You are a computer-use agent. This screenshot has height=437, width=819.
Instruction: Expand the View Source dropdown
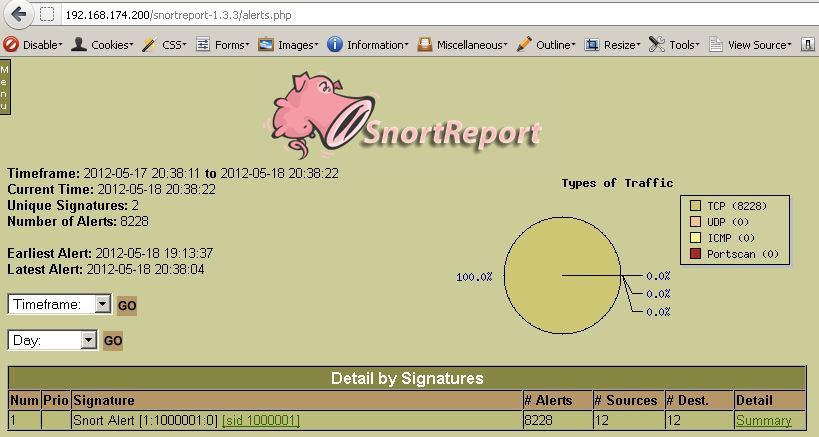pyautogui.click(x=760, y=45)
